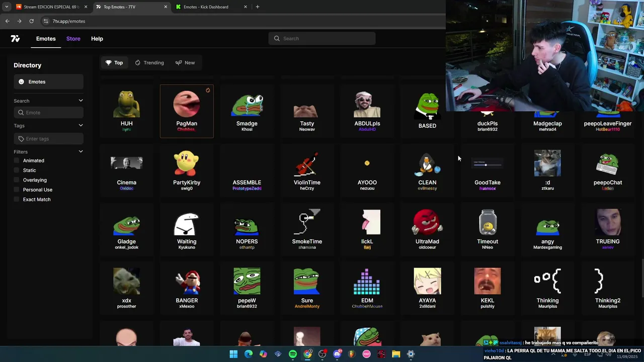Open the Emotes navigation item
This screenshot has width=644, height=362.
(x=46, y=39)
